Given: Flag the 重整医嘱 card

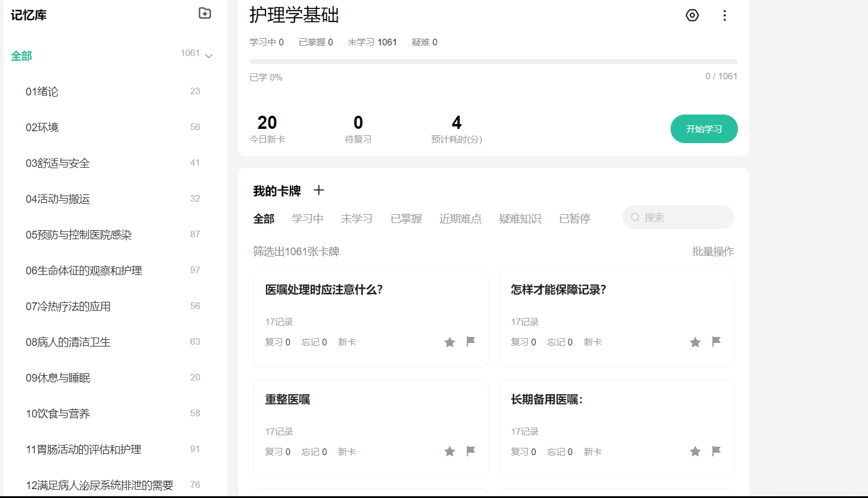Looking at the screenshot, I should click(x=471, y=451).
